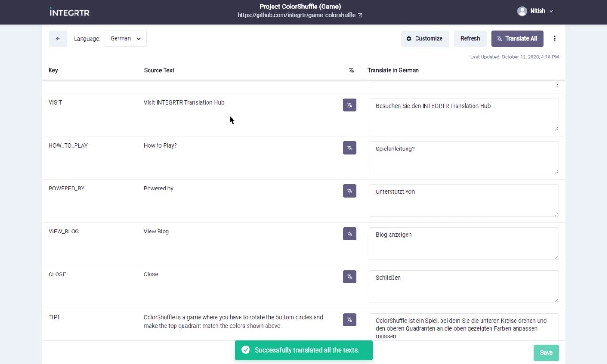The width and height of the screenshot is (607, 364).
Task: Translate the VISIT row
Action: (349, 105)
